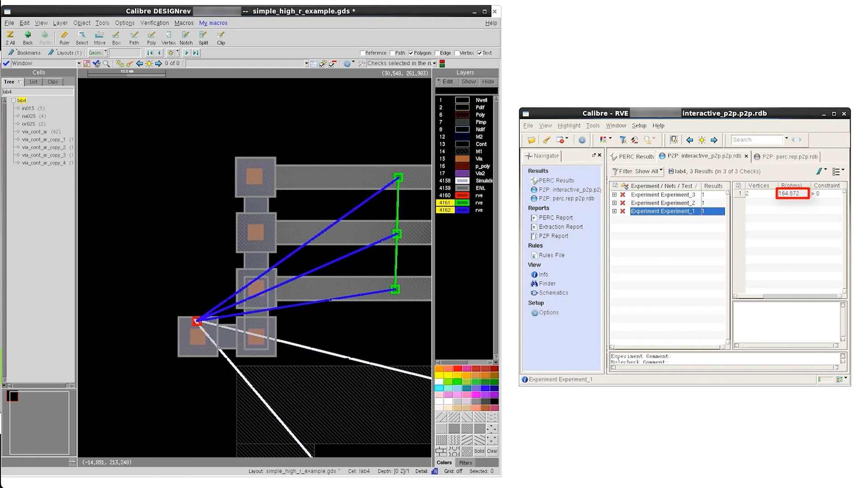Viewport: 868px width, 488px height.
Task: Switch to P2P: perc.rep.p2p.rdb tab
Action: [x=789, y=156]
